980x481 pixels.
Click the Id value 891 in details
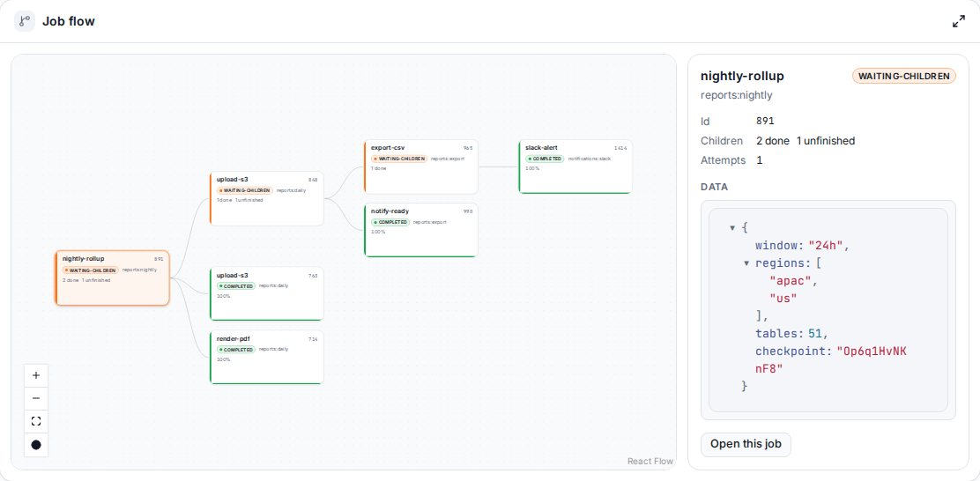coord(765,122)
